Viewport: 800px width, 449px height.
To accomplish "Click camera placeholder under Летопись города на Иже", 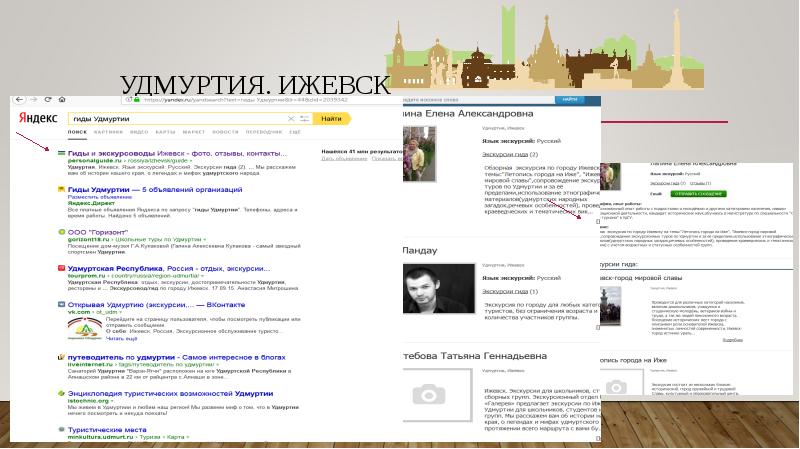I will tap(620, 383).
